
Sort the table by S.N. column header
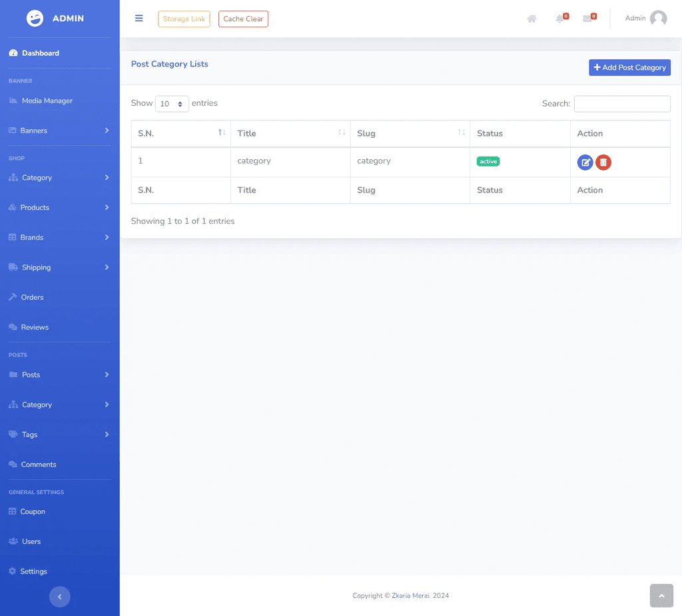(x=180, y=134)
